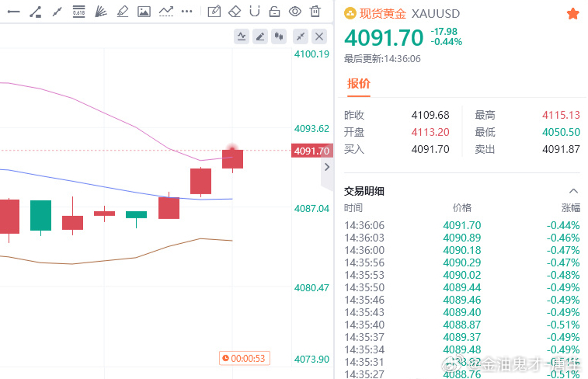Click the 00:00:53 candle countdown timer
The height and width of the screenshot is (379, 588).
pos(245,358)
